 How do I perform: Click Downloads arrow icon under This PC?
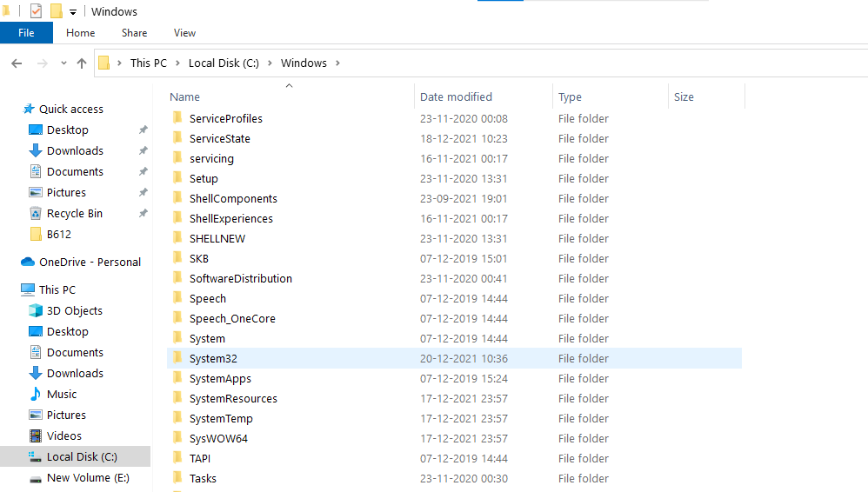click(36, 373)
